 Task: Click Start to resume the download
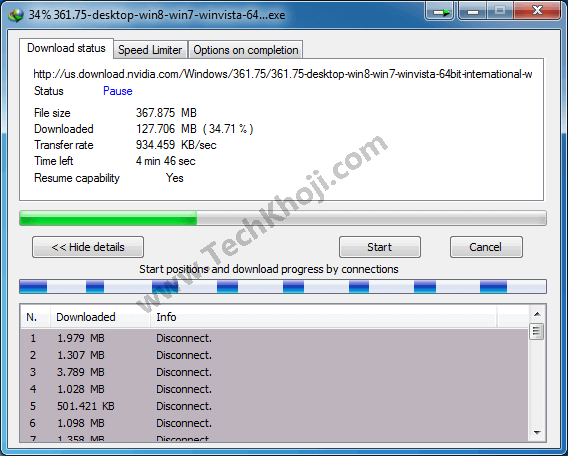click(380, 247)
